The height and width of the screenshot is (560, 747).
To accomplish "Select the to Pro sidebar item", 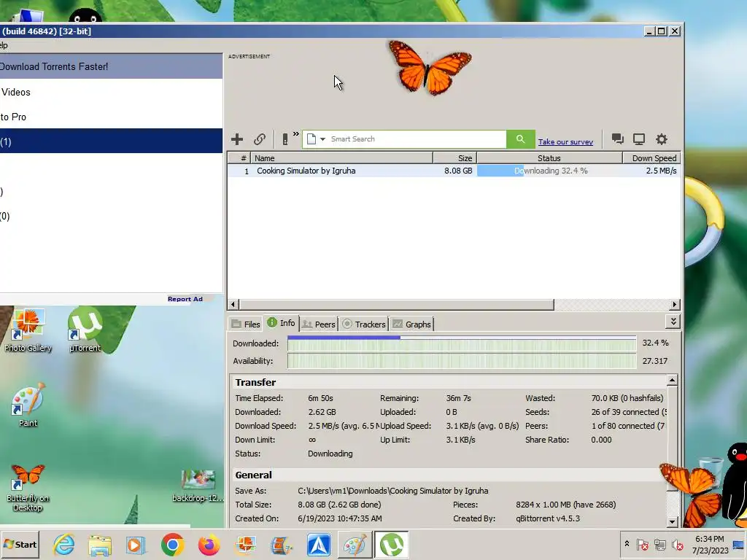I will 111,117.
